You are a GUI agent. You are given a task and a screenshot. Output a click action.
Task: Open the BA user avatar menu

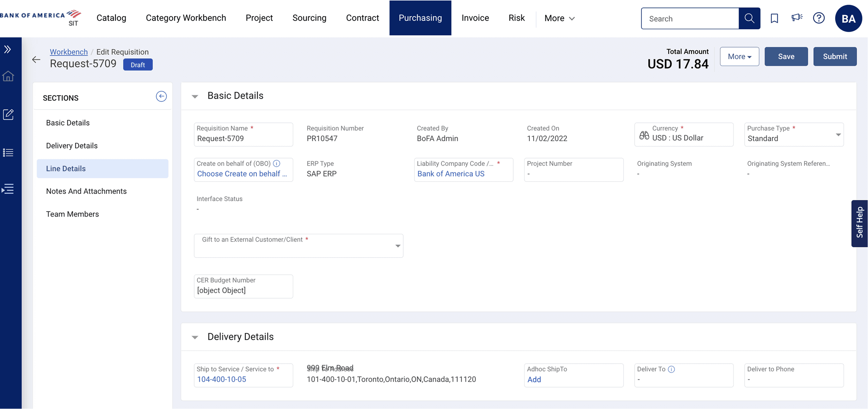click(x=848, y=19)
